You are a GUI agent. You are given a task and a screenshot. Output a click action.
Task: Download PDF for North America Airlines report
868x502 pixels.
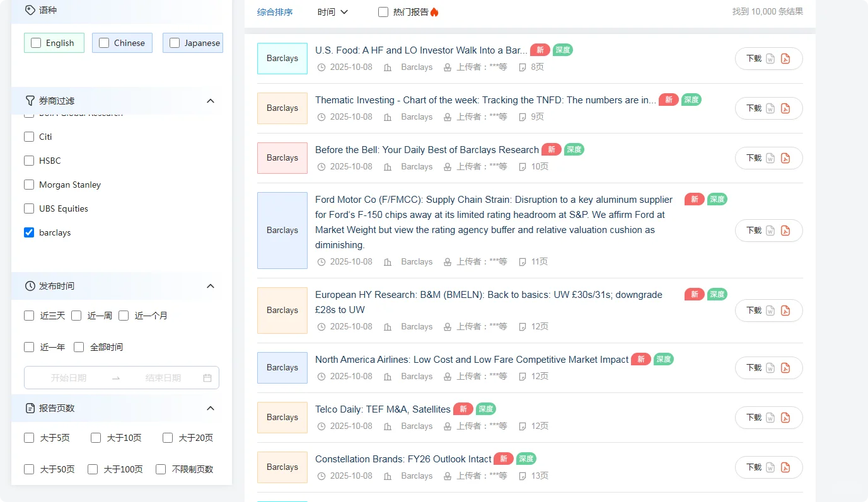[785, 368]
